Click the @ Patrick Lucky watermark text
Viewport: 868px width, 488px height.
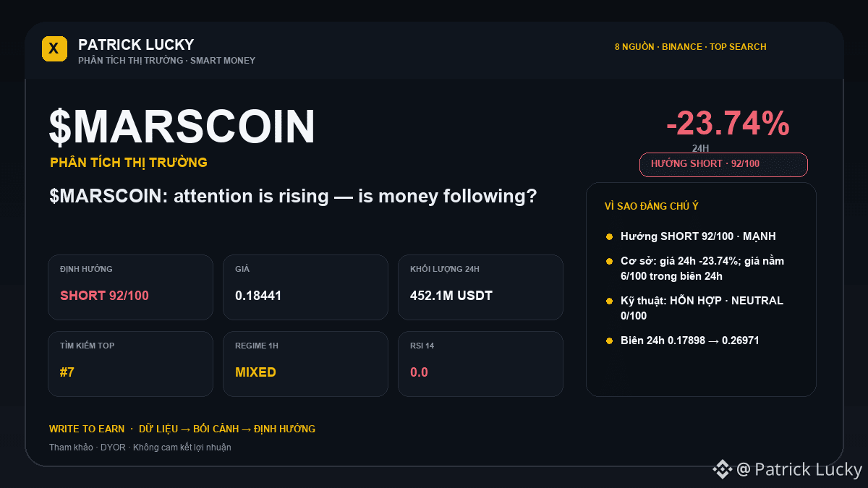click(799, 470)
